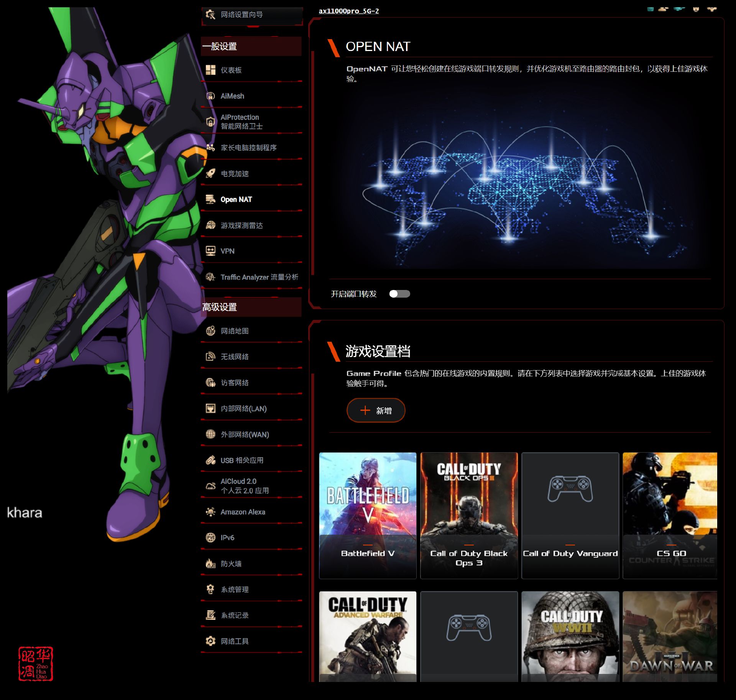
Task: Click the guest network (访客网络) icon
Action: (210, 382)
